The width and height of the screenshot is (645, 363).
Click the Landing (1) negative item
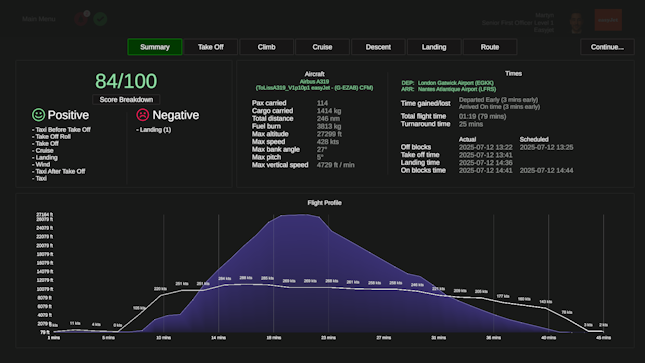(x=154, y=130)
